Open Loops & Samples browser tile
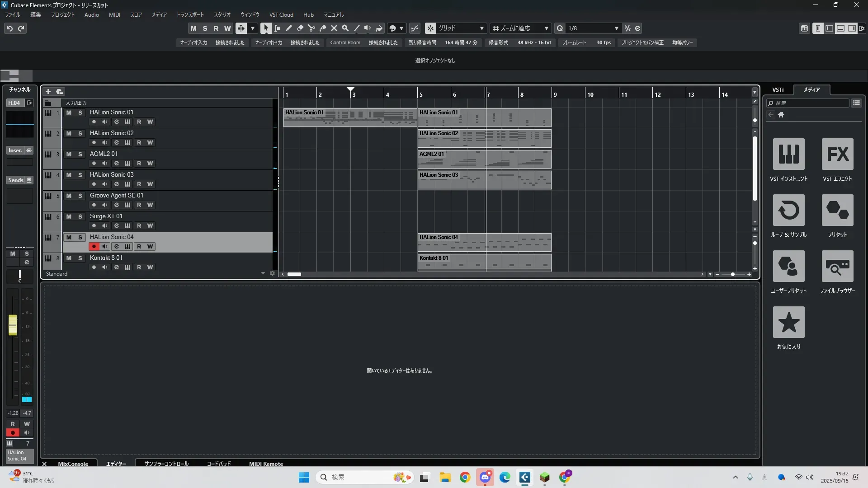This screenshot has width=868, height=488. [788, 211]
